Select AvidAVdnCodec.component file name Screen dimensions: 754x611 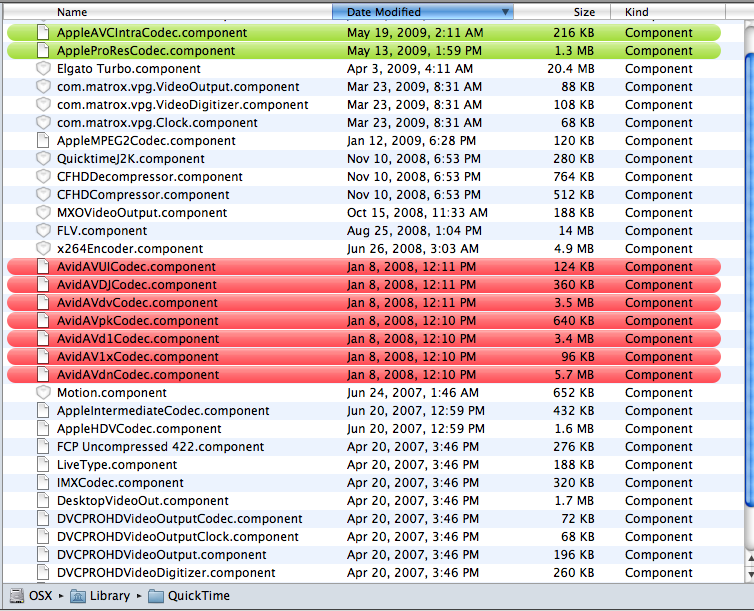[138, 374]
